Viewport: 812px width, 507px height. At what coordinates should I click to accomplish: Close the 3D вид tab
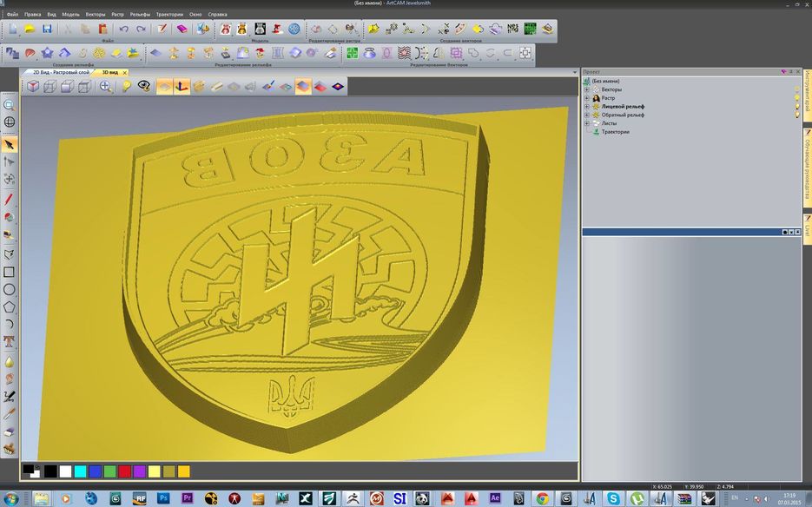pyautogui.click(x=125, y=73)
